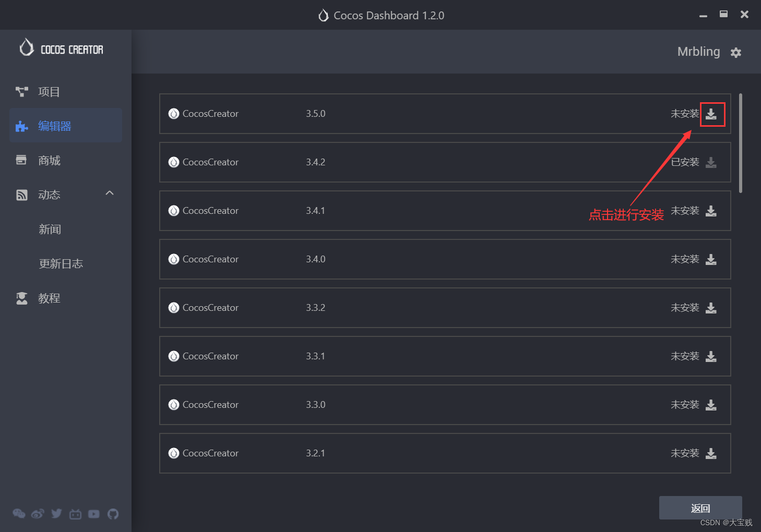Click the 返回 (Back) button
This screenshot has height=532, width=761.
coord(700,508)
